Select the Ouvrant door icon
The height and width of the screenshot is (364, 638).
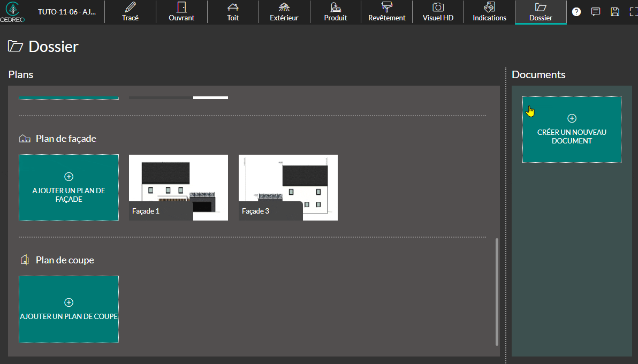[x=181, y=12]
